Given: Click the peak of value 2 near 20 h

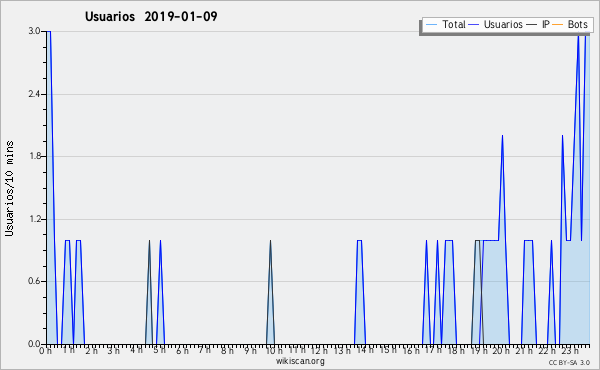Looking at the screenshot, I should (x=502, y=135).
